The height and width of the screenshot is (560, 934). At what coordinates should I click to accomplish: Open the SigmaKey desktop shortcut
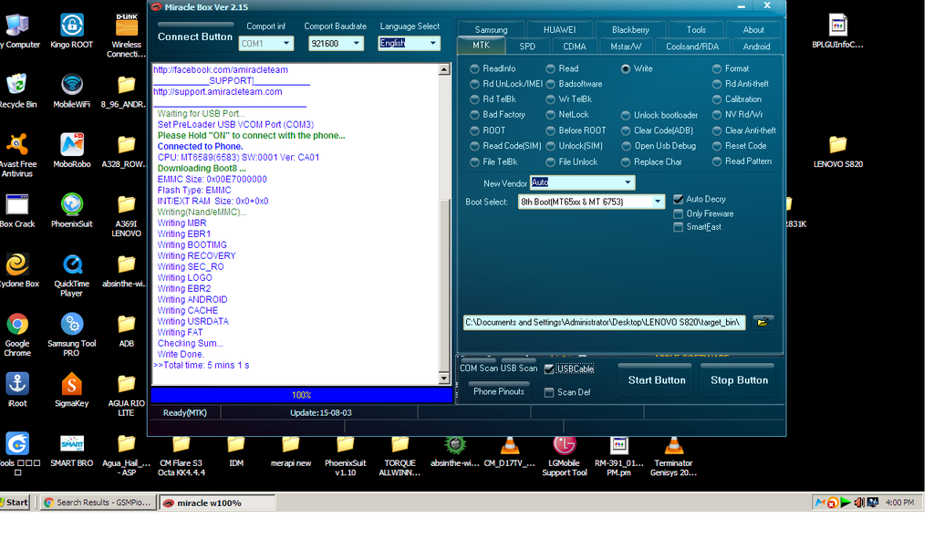pos(71,385)
